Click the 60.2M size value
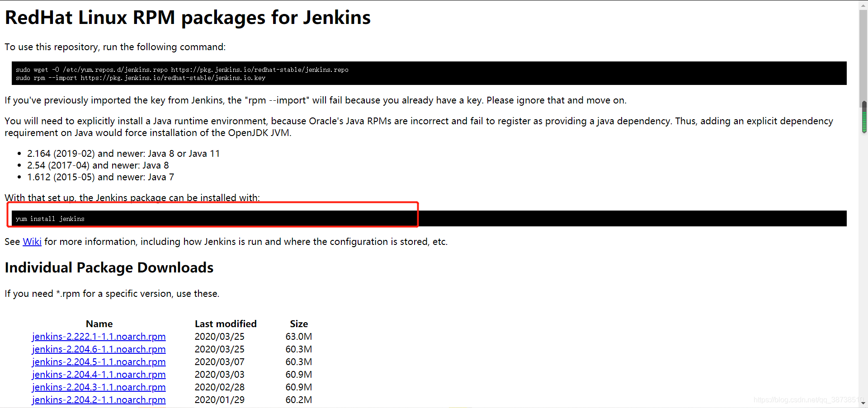The width and height of the screenshot is (868, 408). point(299,400)
